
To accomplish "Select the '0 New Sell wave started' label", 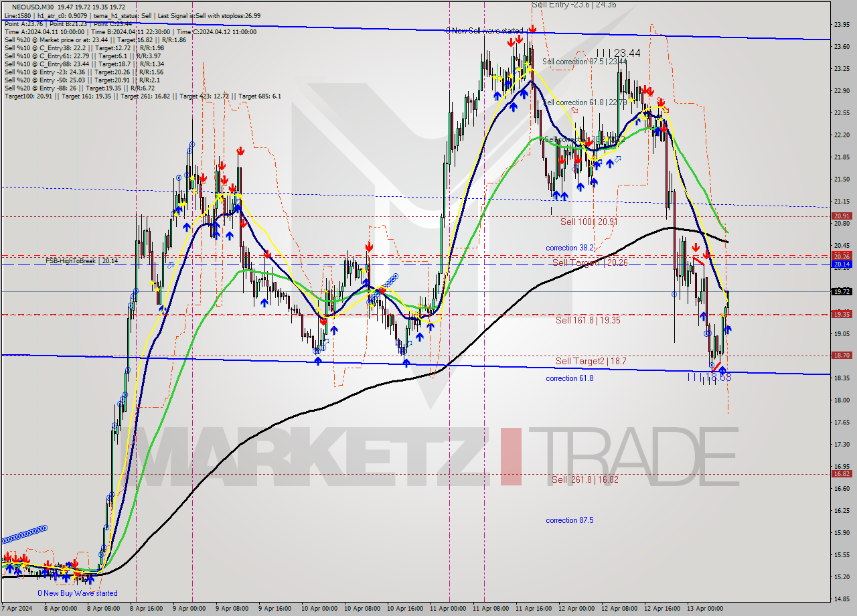I will click(485, 31).
